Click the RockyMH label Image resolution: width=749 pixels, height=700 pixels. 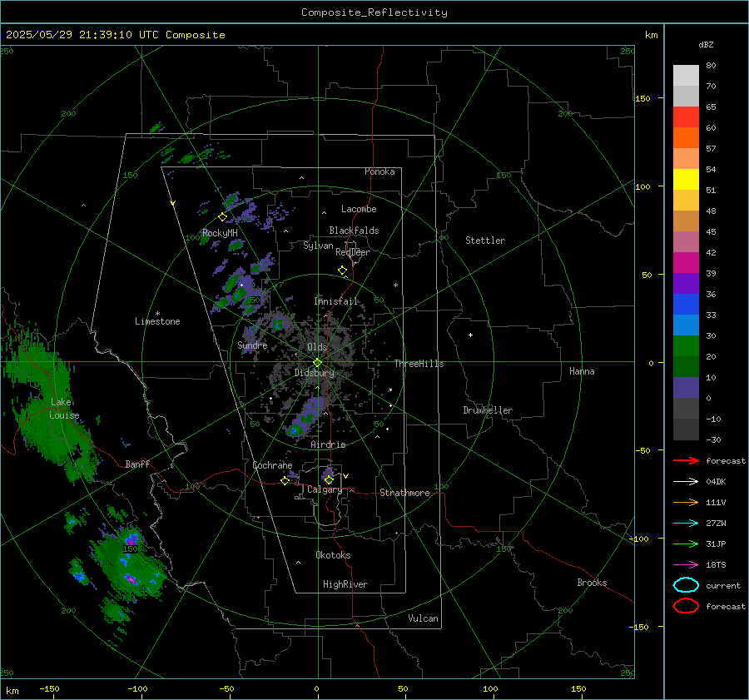pyautogui.click(x=220, y=233)
